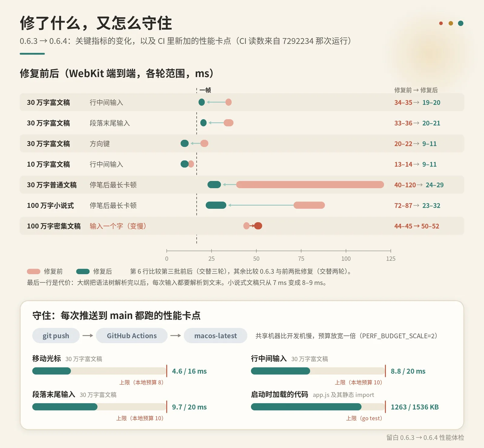The height and width of the screenshot is (448, 484).
Task: Click the axis tick label 125
Action: click(391, 259)
